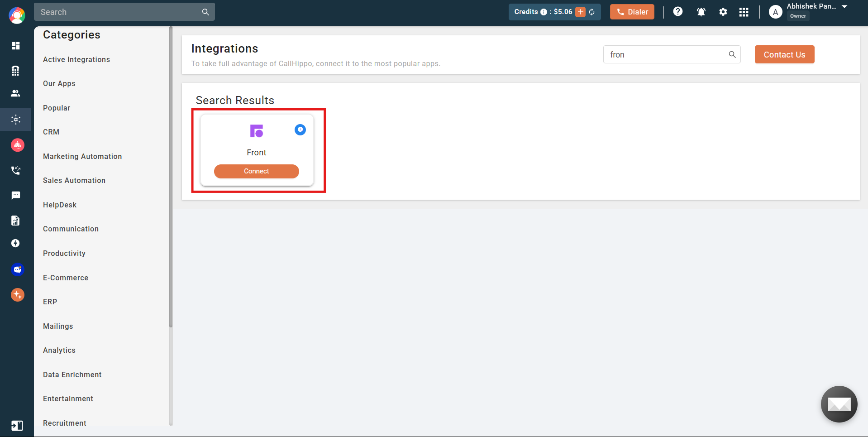Select Mailings category
The width and height of the screenshot is (868, 437).
[x=58, y=326]
